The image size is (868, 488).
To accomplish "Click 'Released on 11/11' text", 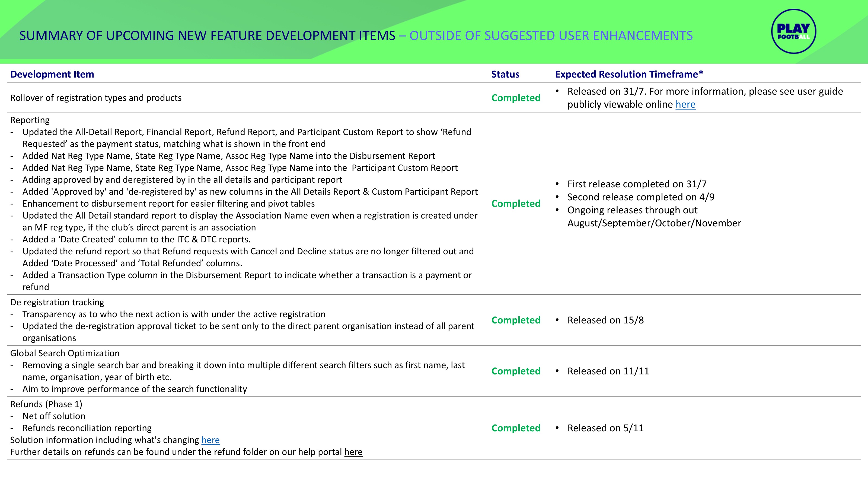I will 608,371.
